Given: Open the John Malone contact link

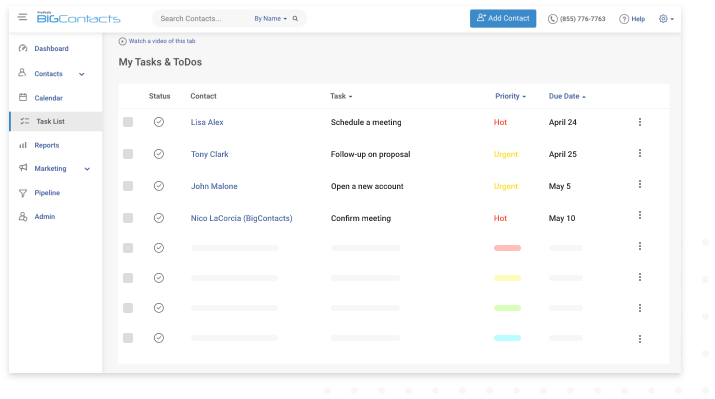Looking at the screenshot, I should [214, 186].
